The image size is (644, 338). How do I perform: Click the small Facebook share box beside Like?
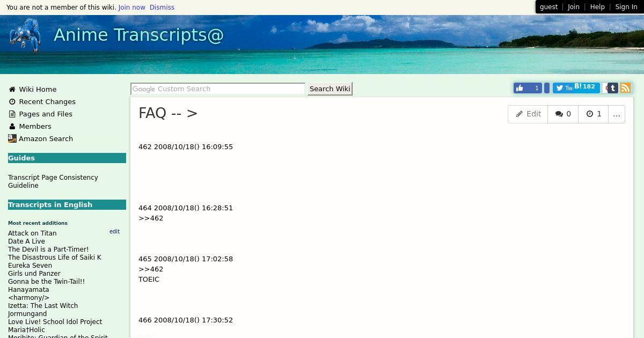pyautogui.click(x=547, y=88)
